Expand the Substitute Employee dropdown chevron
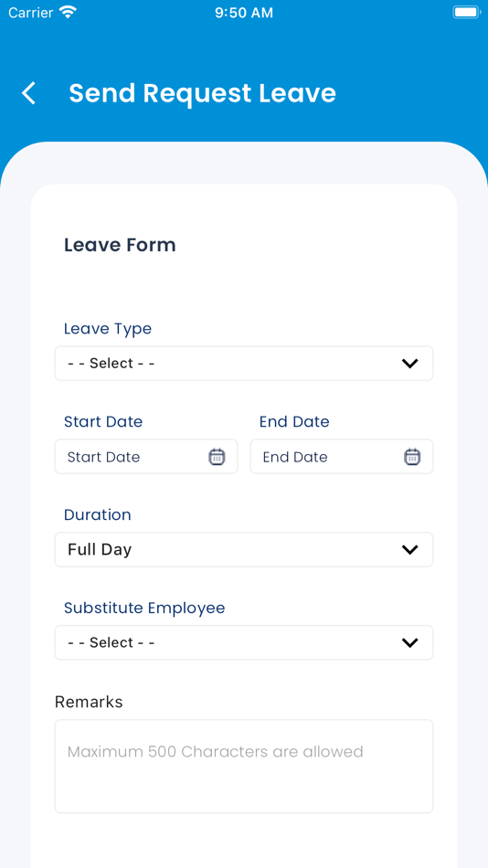The image size is (488, 868). tap(410, 642)
